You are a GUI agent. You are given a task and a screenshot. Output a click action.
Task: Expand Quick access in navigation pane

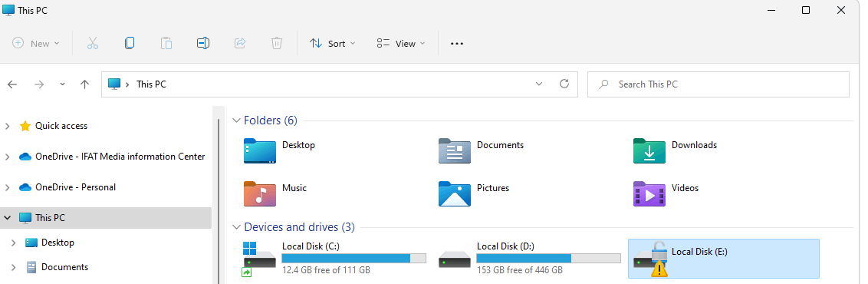tap(7, 126)
